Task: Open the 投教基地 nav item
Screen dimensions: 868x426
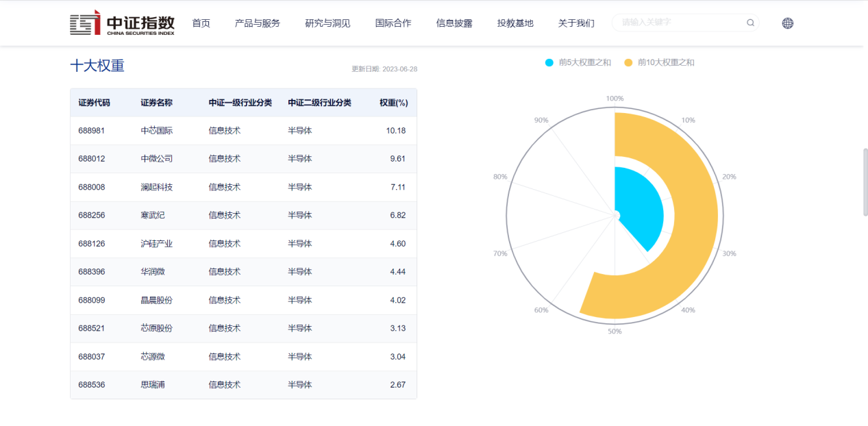Action: [515, 23]
